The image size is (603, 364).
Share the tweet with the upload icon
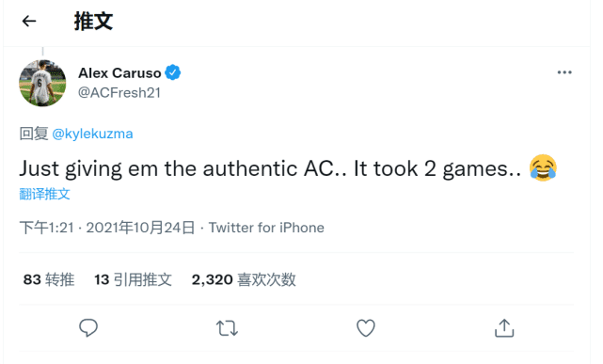pos(504,328)
